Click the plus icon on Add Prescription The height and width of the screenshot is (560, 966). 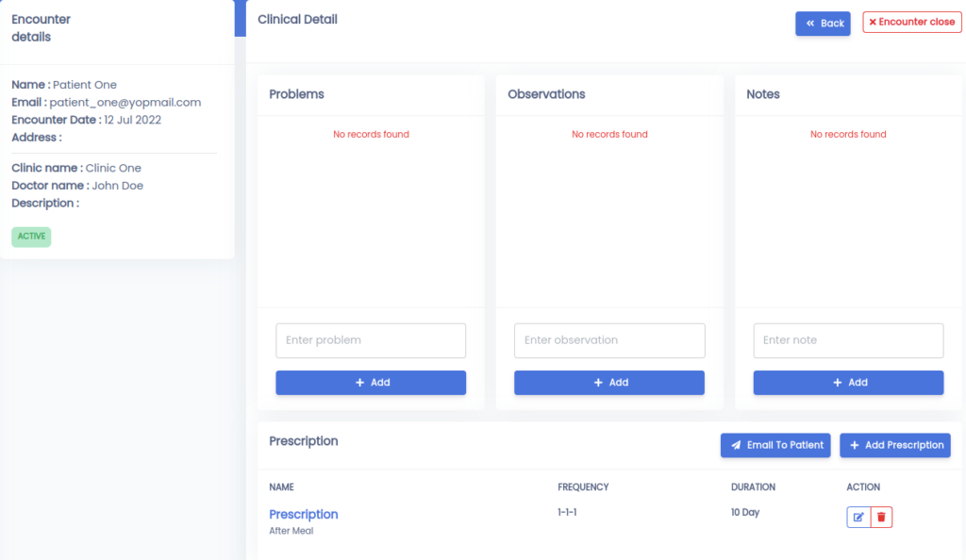click(855, 445)
